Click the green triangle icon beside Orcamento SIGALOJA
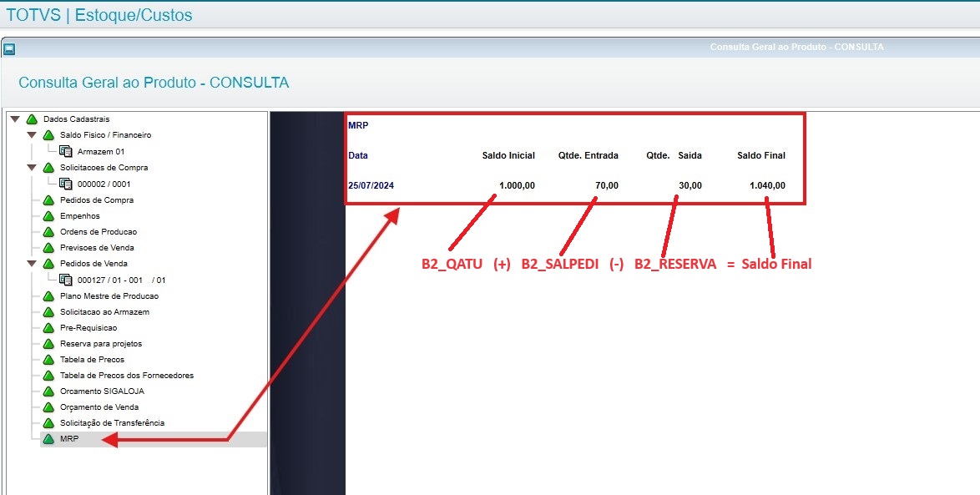 tap(48, 391)
